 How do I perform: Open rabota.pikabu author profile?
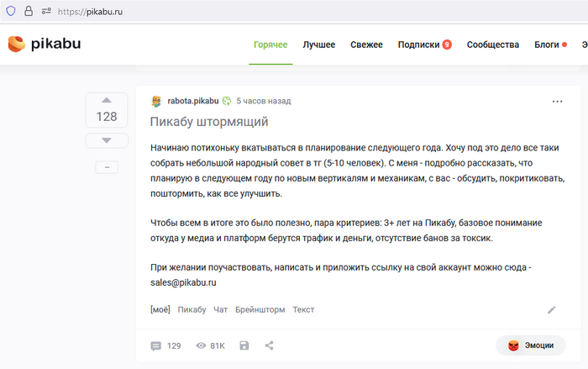click(192, 101)
